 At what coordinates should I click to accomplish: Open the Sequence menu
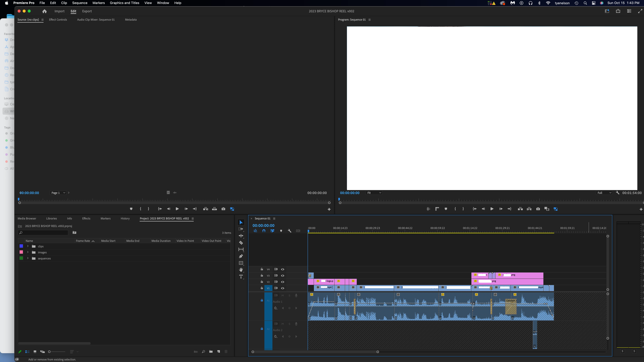click(x=79, y=3)
